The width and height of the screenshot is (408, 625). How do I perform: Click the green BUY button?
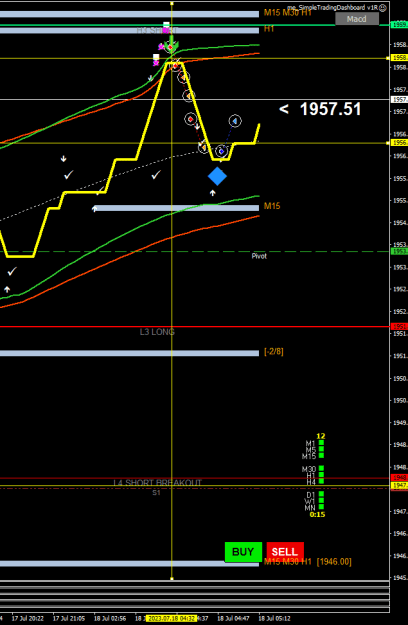coord(243,552)
